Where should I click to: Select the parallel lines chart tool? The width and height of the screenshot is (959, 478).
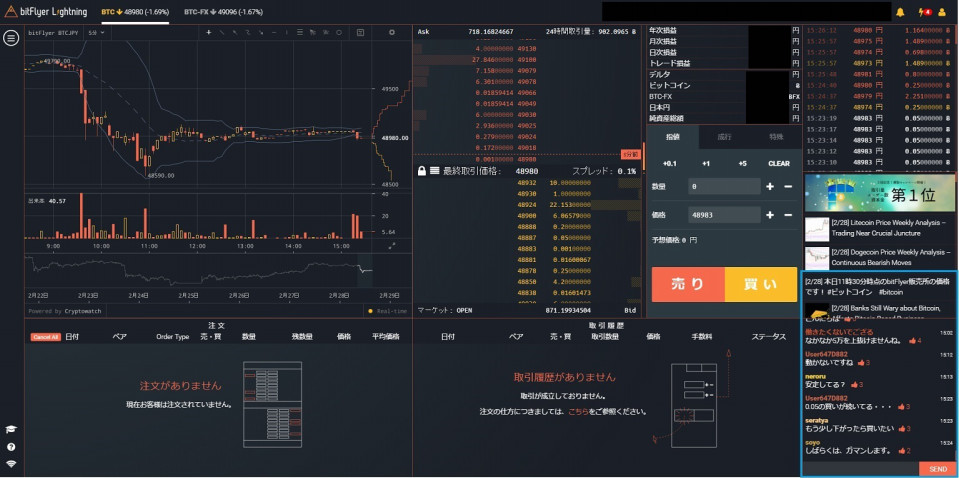click(300, 32)
